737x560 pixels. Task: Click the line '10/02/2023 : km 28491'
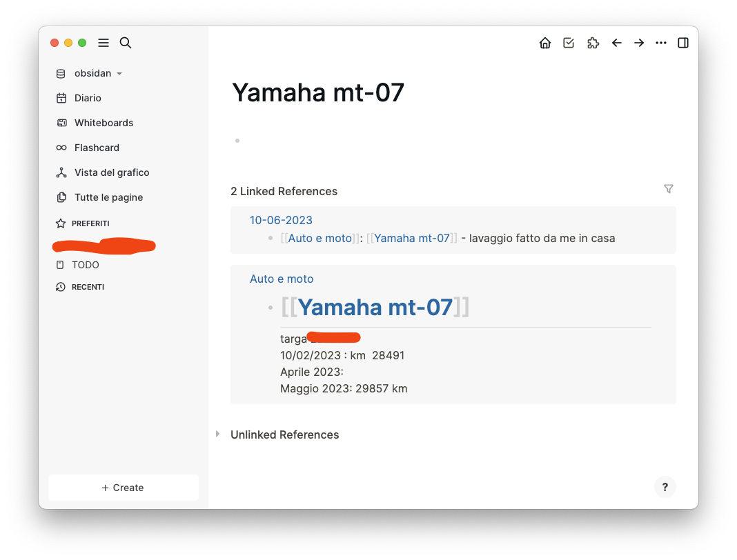(x=342, y=355)
